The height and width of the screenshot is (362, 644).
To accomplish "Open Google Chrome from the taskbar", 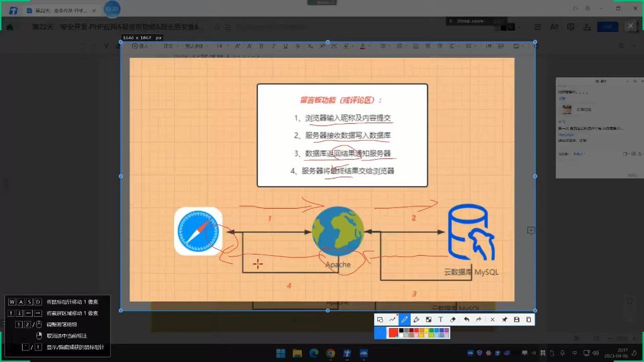I will [x=331, y=353].
